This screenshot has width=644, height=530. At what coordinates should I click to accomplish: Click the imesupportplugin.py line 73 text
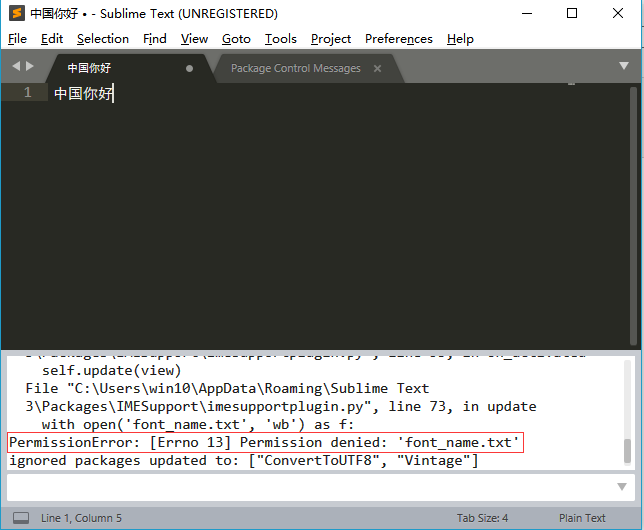[x=281, y=407]
